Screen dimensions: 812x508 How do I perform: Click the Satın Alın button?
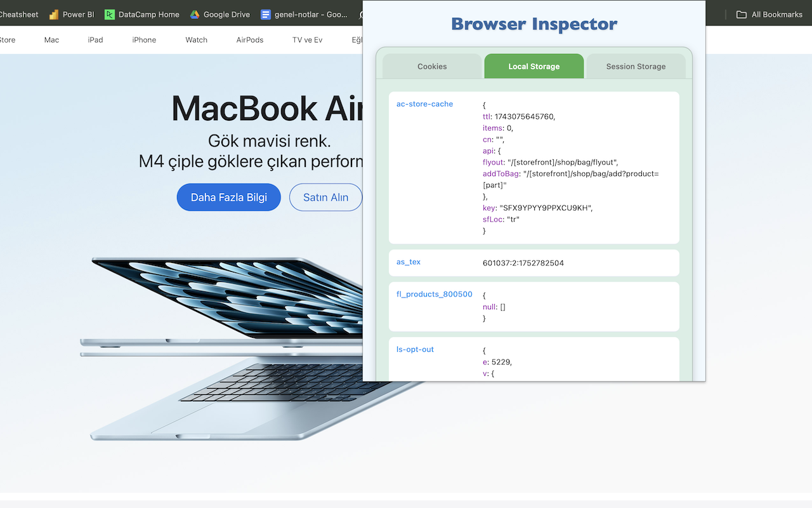point(325,197)
